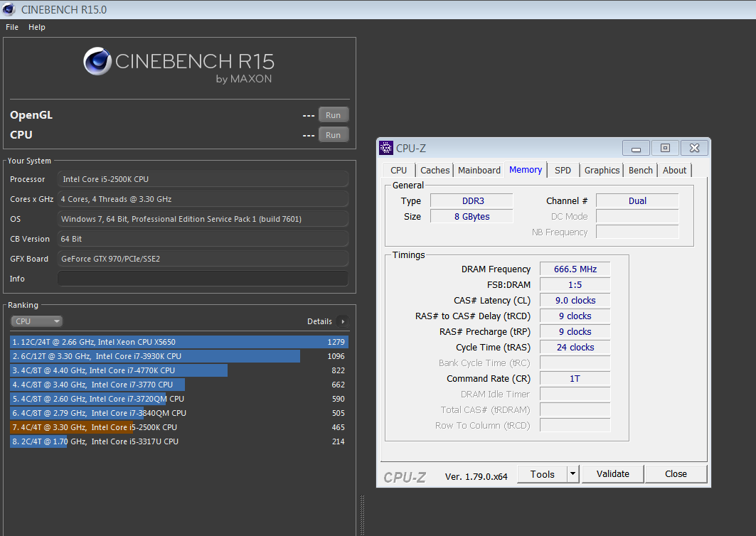The image size is (756, 536).
Task: Open the Tools dropdown arrow in CPU-Z
Action: (573, 474)
